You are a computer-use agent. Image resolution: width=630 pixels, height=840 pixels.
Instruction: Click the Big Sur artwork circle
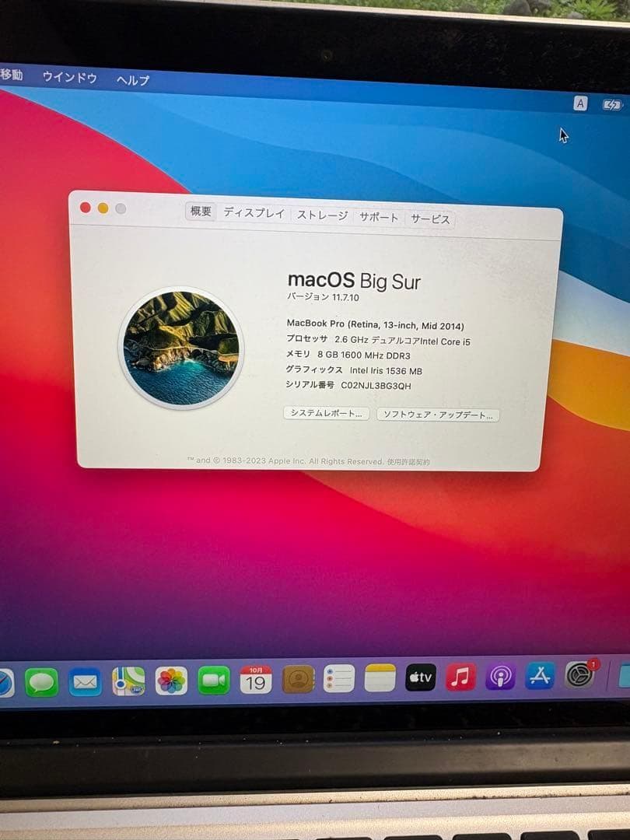click(x=181, y=348)
